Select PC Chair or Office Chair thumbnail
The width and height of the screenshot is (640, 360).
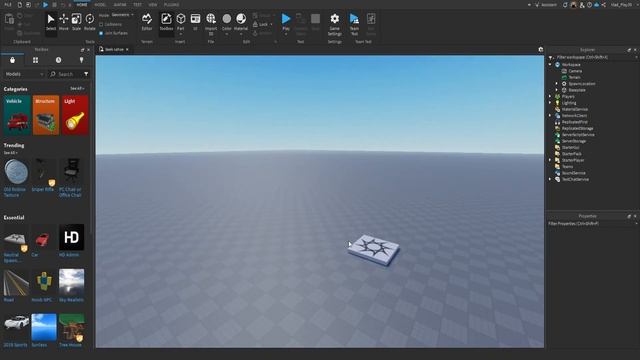coord(71,171)
